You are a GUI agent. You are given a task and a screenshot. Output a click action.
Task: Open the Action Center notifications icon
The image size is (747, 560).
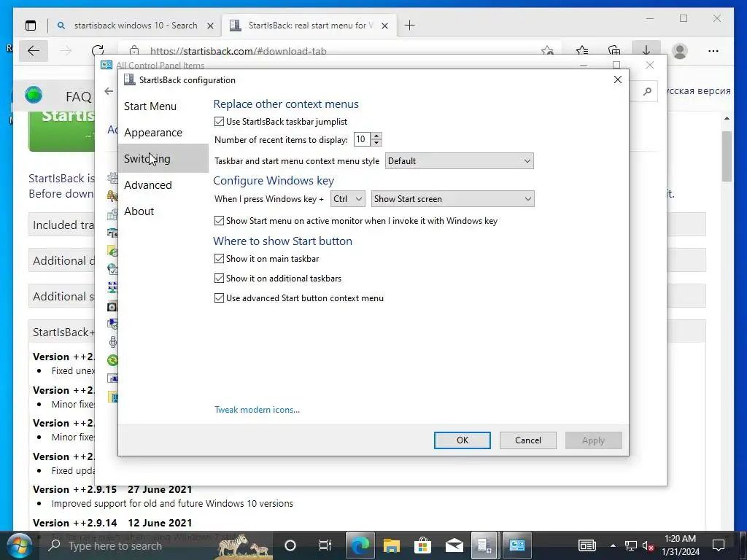coord(719,545)
